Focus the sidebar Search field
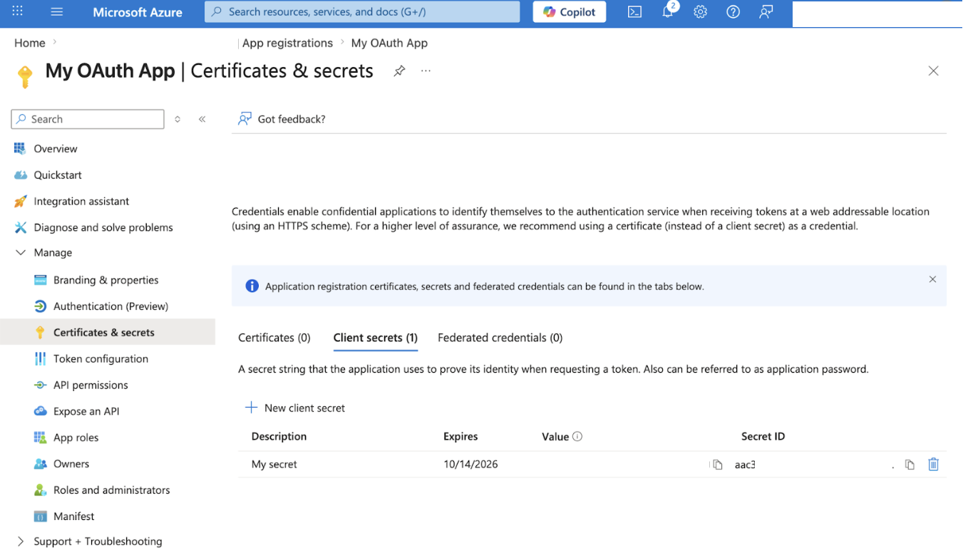Image resolution: width=968 pixels, height=560 pixels. pyautogui.click(x=88, y=119)
